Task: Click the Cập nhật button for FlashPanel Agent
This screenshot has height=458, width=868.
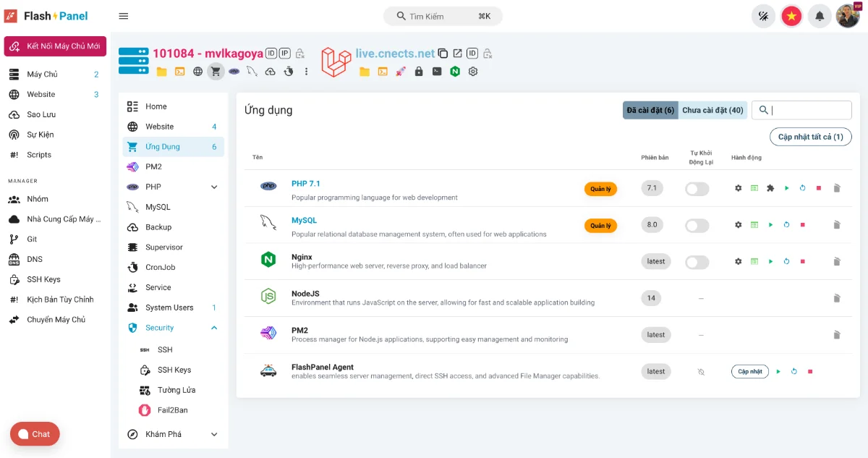Action: coord(749,370)
